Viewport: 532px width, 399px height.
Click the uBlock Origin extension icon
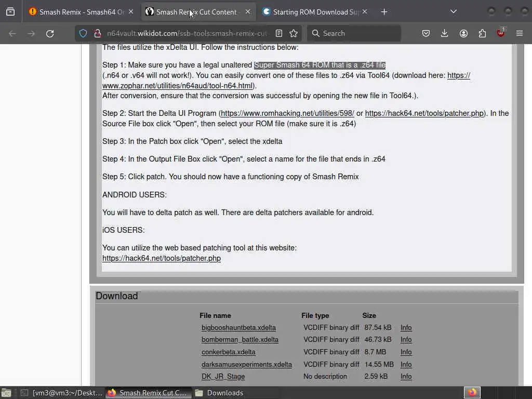[501, 33]
